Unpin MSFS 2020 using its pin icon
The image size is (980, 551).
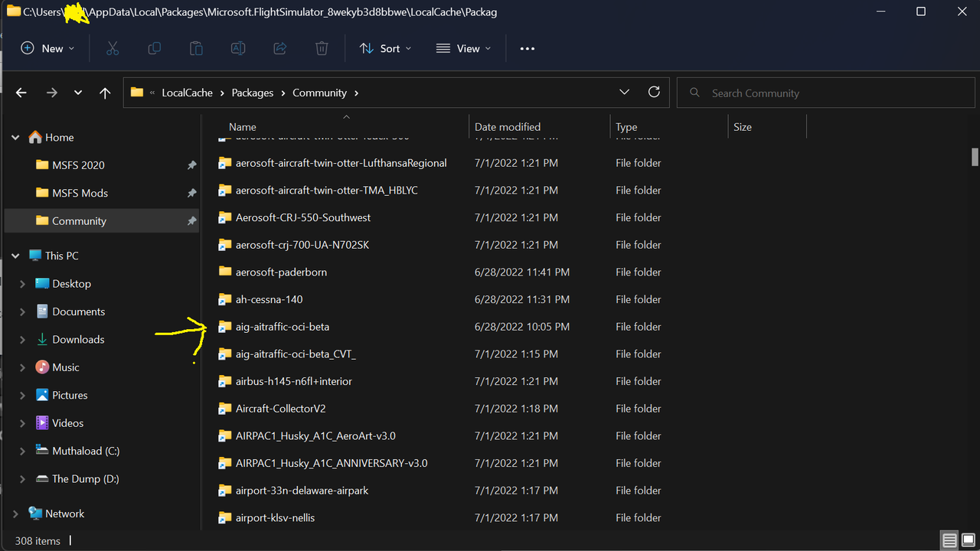191,165
